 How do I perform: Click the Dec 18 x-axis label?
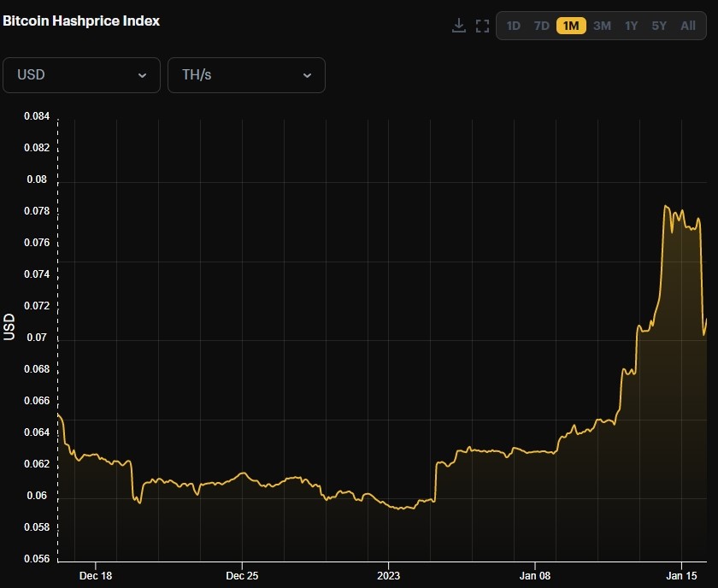[95, 576]
